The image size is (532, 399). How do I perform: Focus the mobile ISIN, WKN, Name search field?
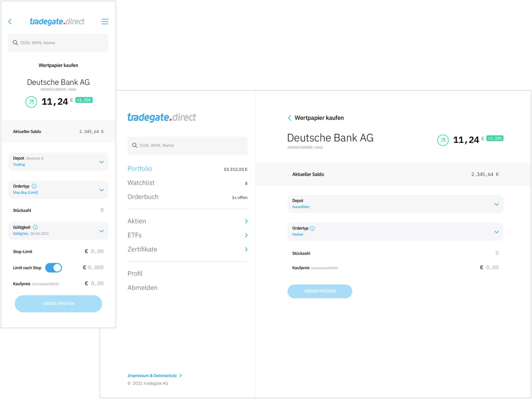(x=58, y=43)
